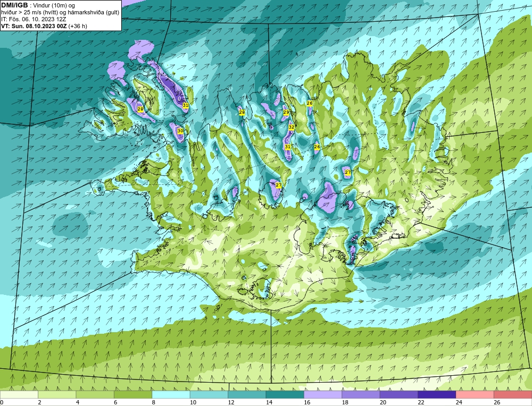Click the 0–2 m/s palest legend swatch
532x406 pixels.
coord(19,394)
